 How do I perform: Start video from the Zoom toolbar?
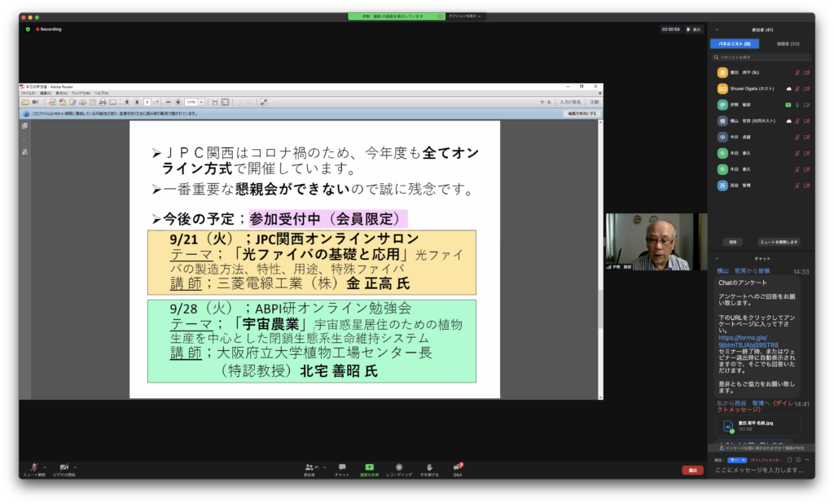(x=64, y=469)
